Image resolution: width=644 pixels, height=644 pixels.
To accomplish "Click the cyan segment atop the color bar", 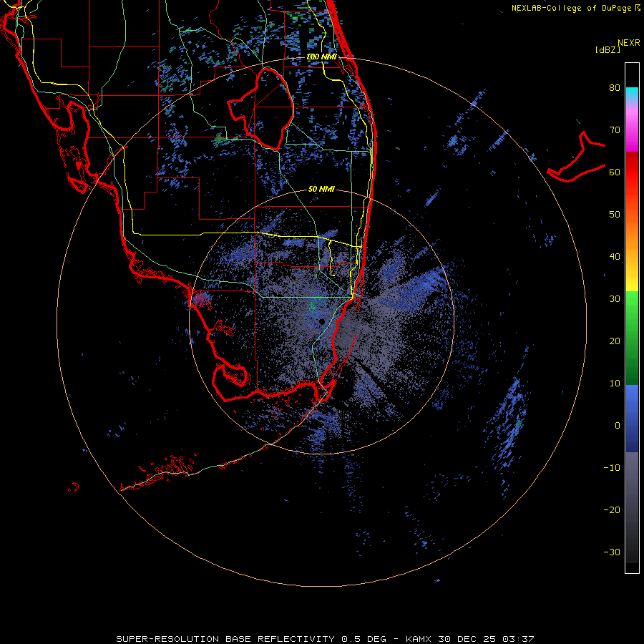I will (632, 93).
